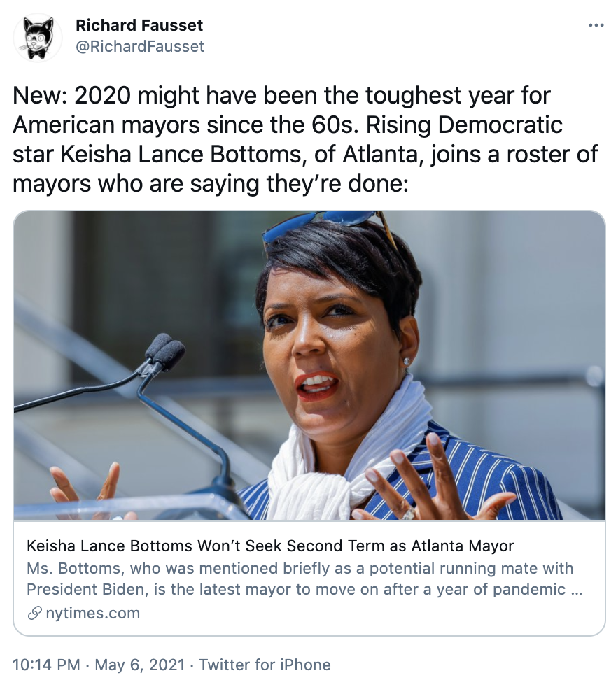Screen dimensions: 616x687
Task: Click the @RichardFausset handle
Action: [x=140, y=46]
